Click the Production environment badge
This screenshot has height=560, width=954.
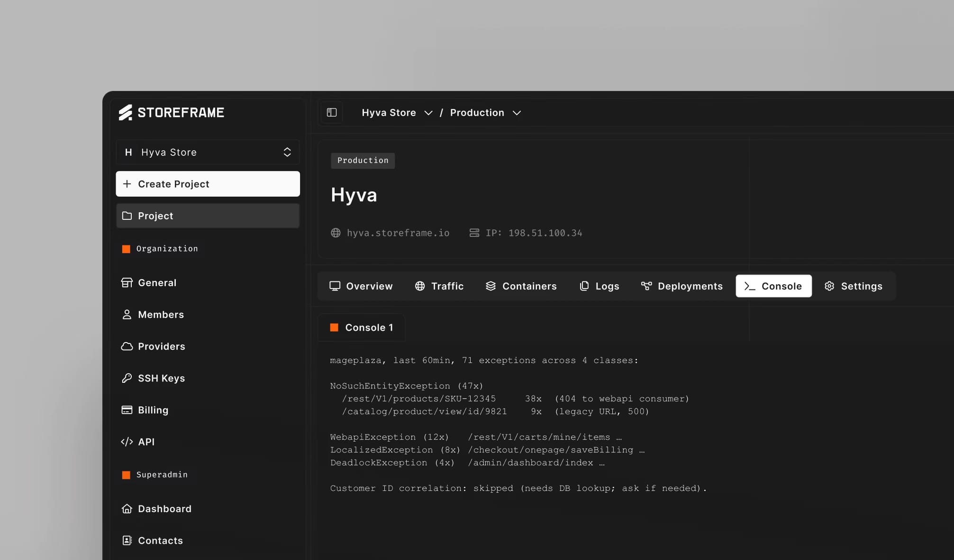pyautogui.click(x=363, y=161)
